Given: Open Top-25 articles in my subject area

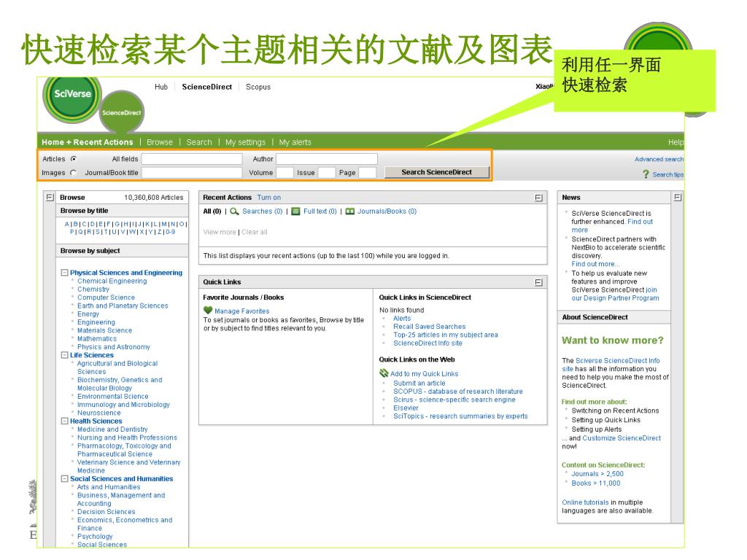Looking at the screenshot, I should click(446, 335).
